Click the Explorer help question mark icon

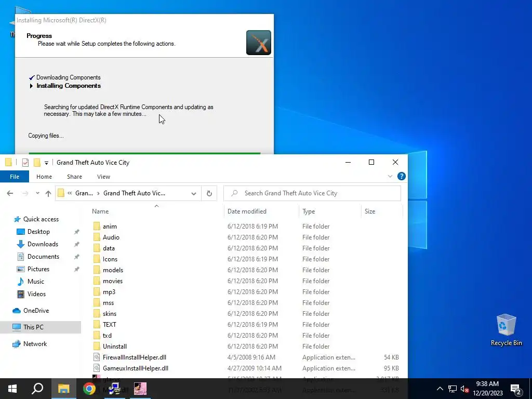[402, 176]
